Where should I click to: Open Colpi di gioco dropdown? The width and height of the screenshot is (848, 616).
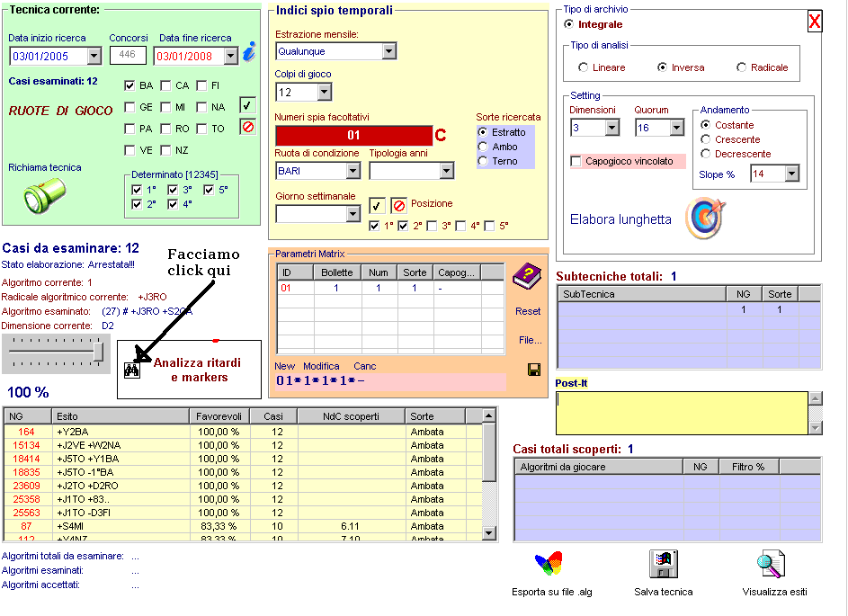(324, 93)
